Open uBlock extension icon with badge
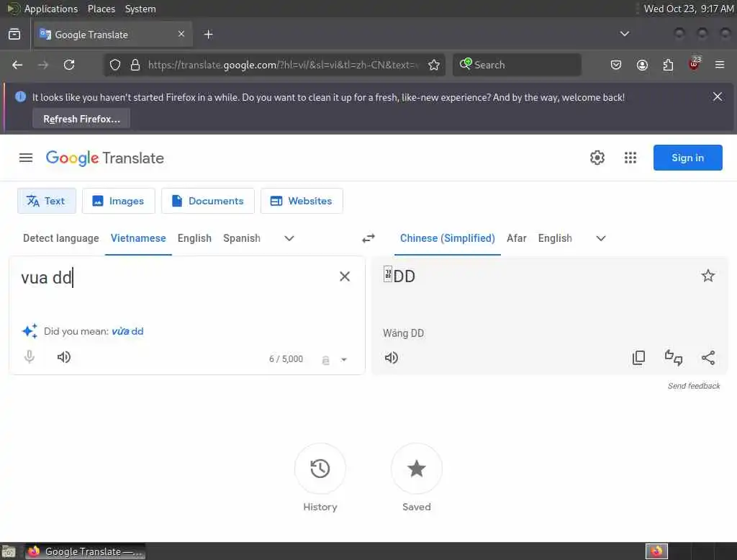This screenshot has width=737, height=560. click(695, 64)
